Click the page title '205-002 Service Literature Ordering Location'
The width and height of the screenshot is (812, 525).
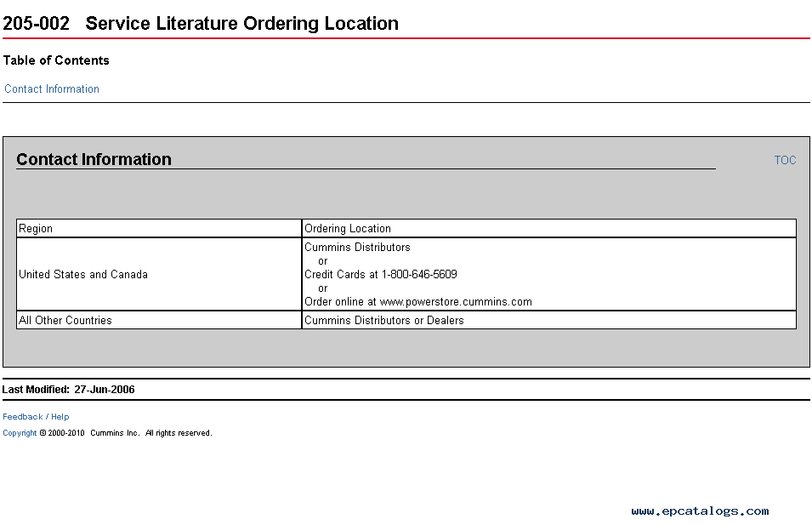click(x=201, y=24)
